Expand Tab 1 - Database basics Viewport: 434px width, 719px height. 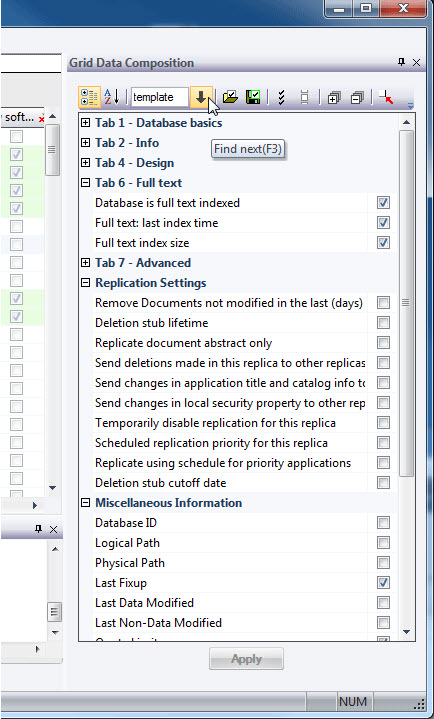coord(85,123)
